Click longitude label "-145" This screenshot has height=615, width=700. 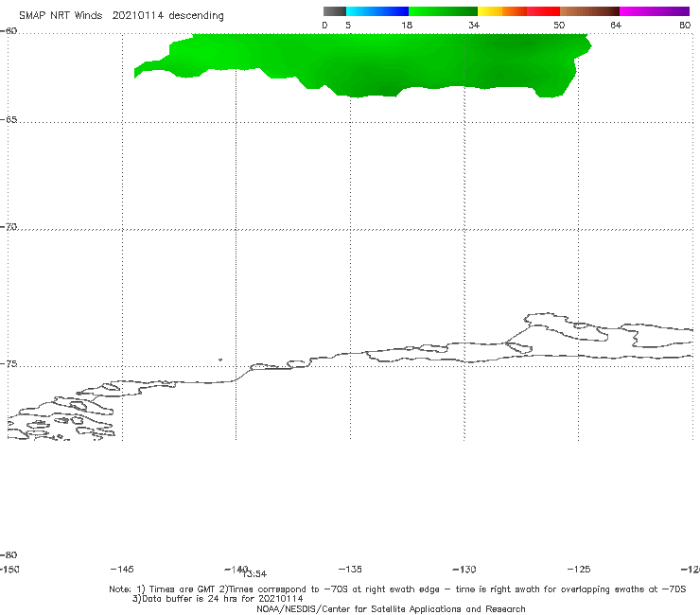pyautogui.click(x=122, y=569)
